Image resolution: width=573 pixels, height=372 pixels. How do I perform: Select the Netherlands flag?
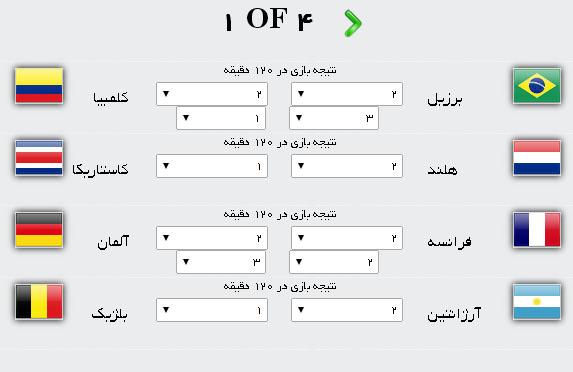click(537, 158)
